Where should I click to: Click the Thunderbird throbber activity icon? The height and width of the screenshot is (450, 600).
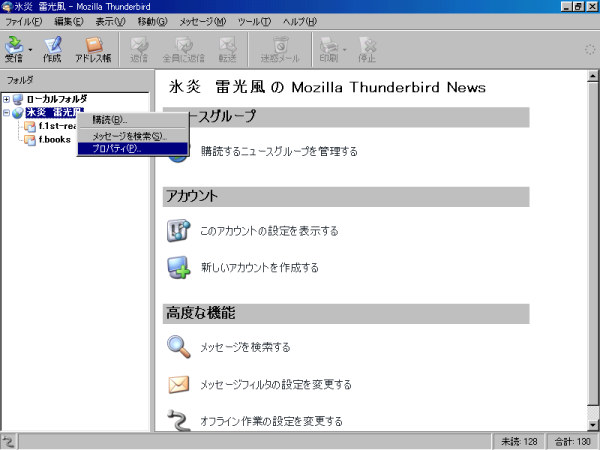pos(590,50)
